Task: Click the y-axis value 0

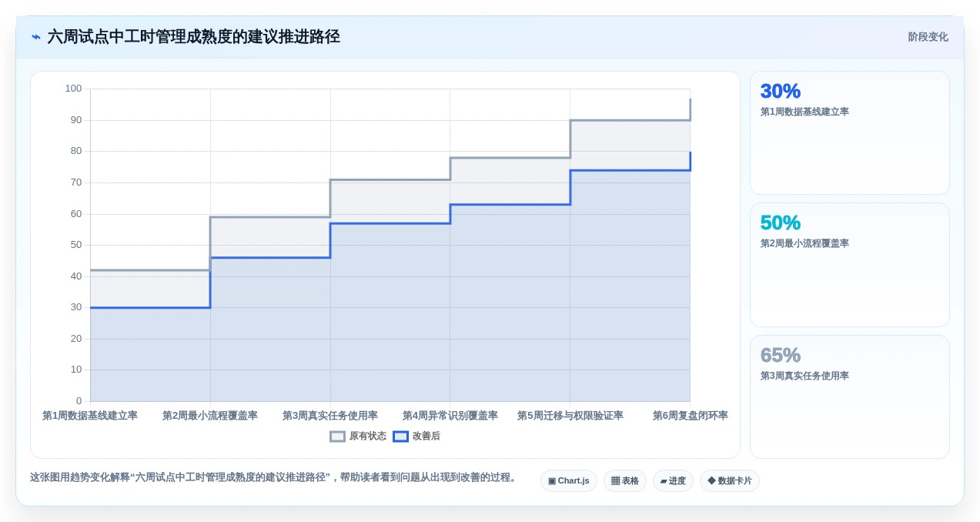Action: (79, 401)
